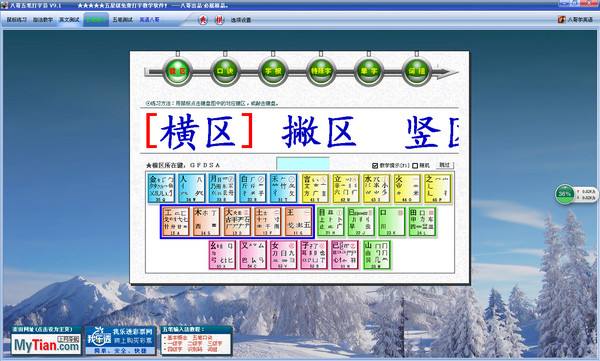The image size is (600, 361).
Task: Open the red 表 icon in toolbar
Action: (203, 20)
